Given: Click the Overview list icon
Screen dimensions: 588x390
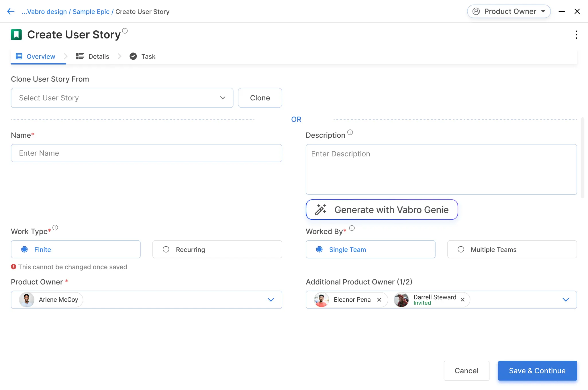Looking at the screenshot, I should [x=19, y=56].
